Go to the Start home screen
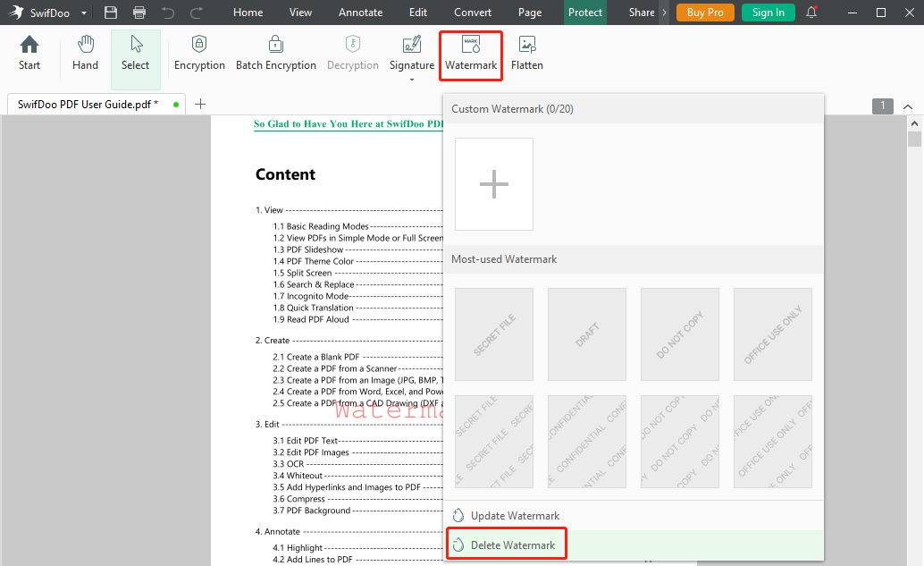Image resolution: width=924 pixels, height=566 pixels. 29,53
